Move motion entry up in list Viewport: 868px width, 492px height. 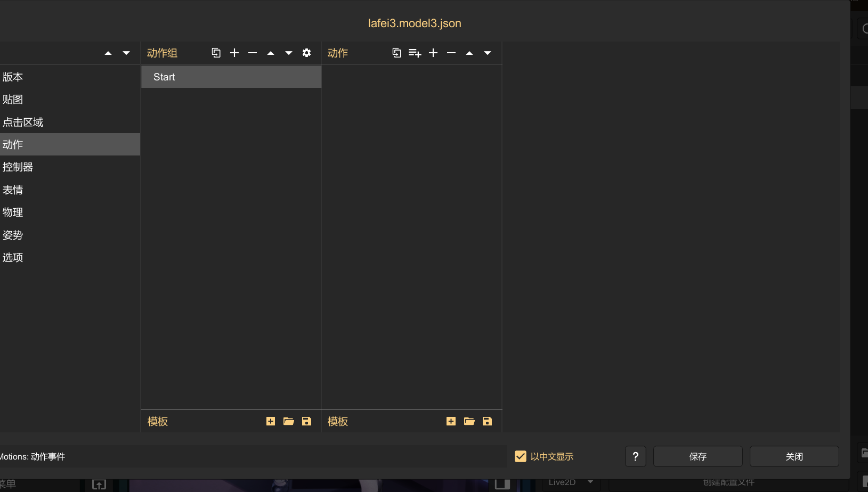click(469, 53)
